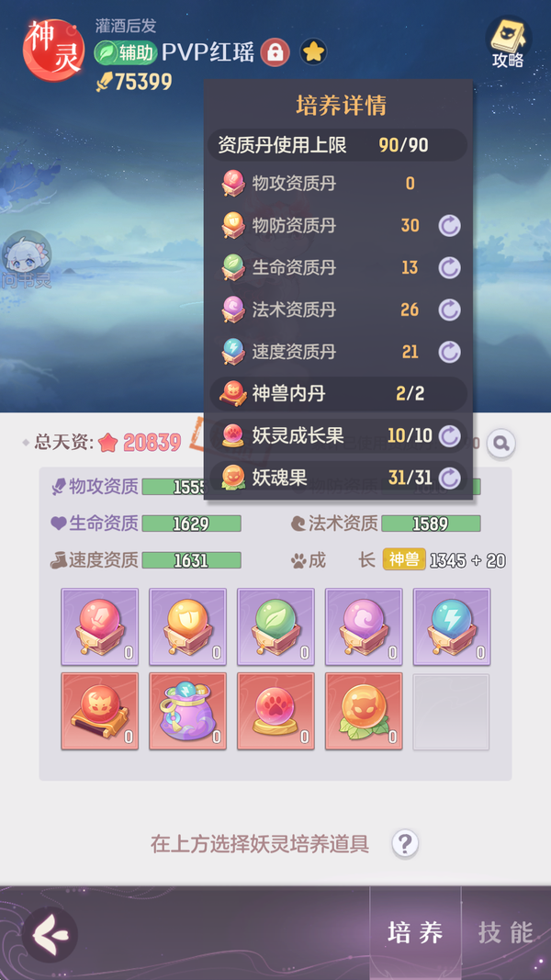Reset 妖魂果 usage with refresh icon
Screen dimensions: 551x980
(x=448, y=479)
